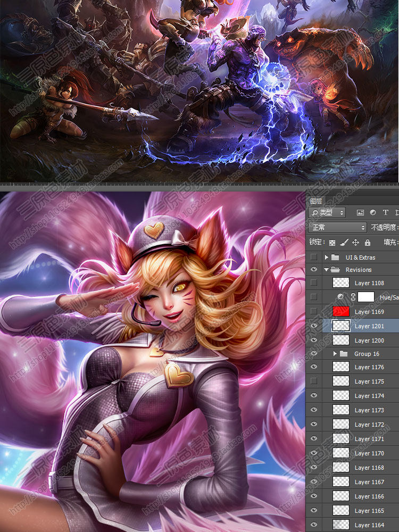Lock transparent pixels checkerboard icon
Image resolution: width=399 pixels, height=532 pixels.
tap(332, 242)
